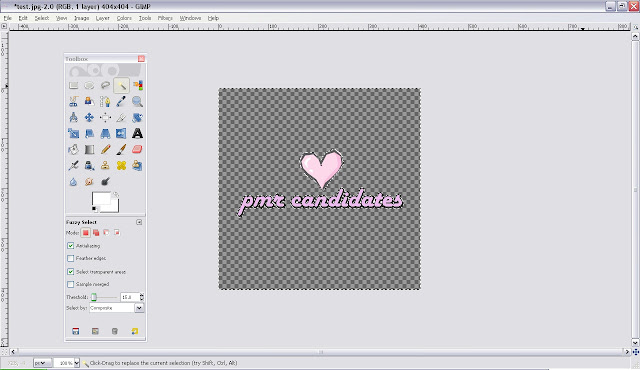This screenshot has width=640, height=370.
Task: Select the Clone stamp tool
Action: coord(105,165)
